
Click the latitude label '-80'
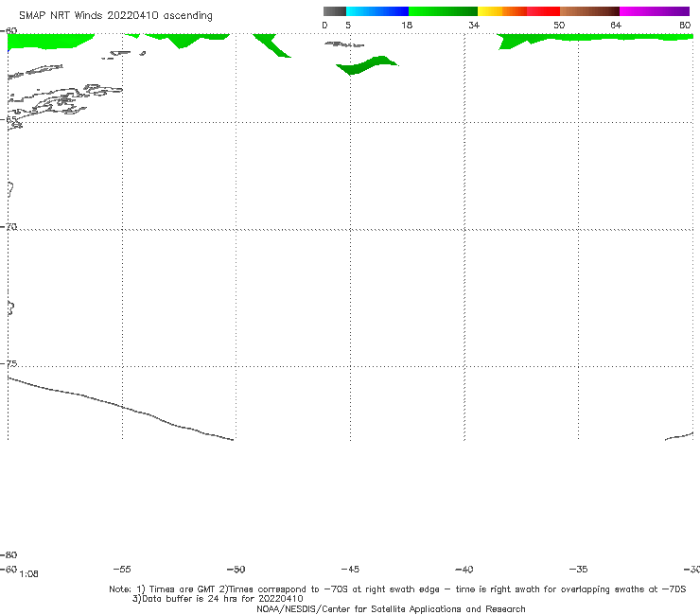9,554
